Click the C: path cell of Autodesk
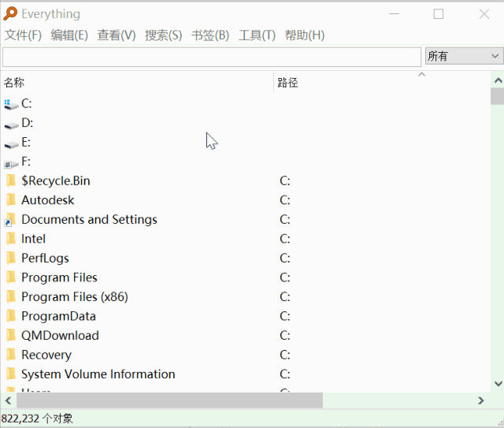 pyautogui.click(x=285, y=200)
